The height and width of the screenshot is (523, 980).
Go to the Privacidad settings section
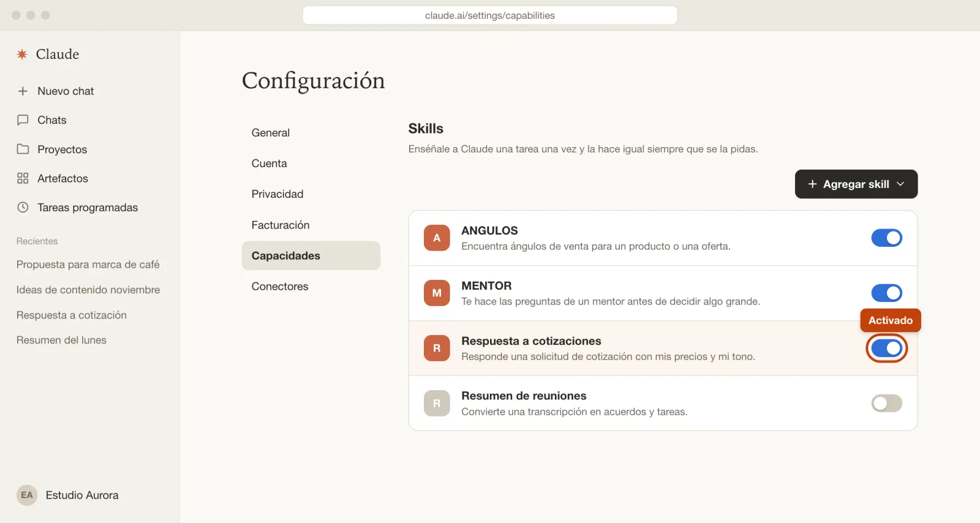[x=311, y=194]
